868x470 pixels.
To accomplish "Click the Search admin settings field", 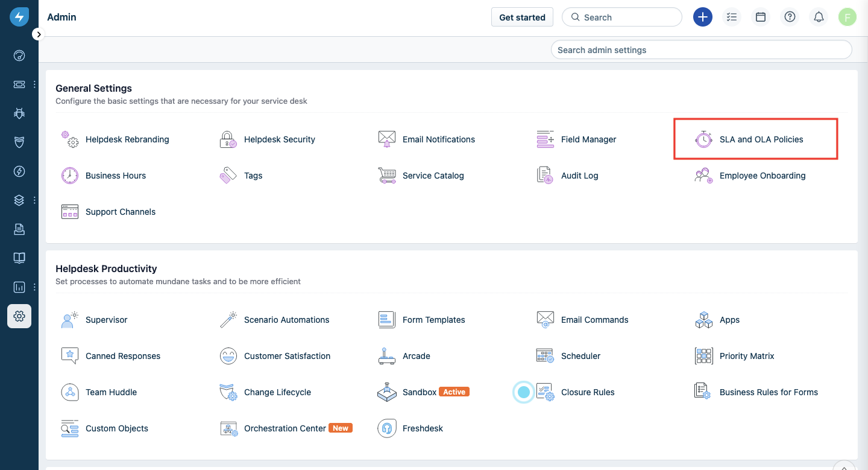I will (701, 49).
